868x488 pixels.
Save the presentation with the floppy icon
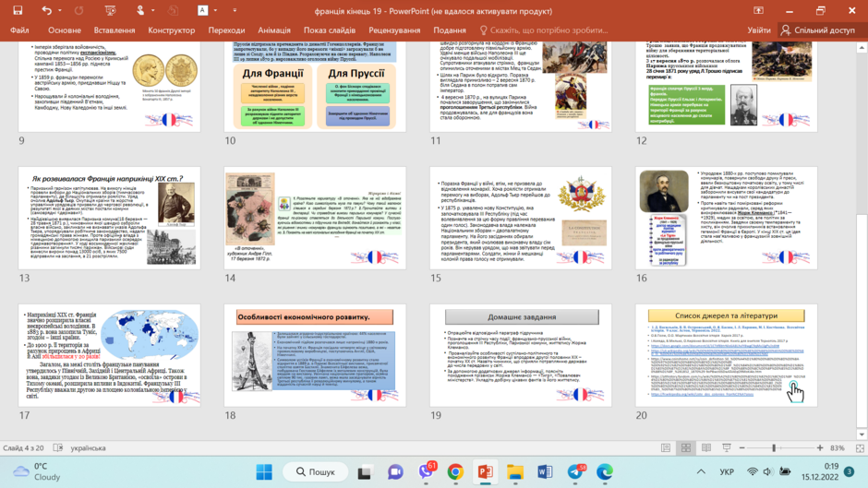pyautogui.click(x=18, y=10)
